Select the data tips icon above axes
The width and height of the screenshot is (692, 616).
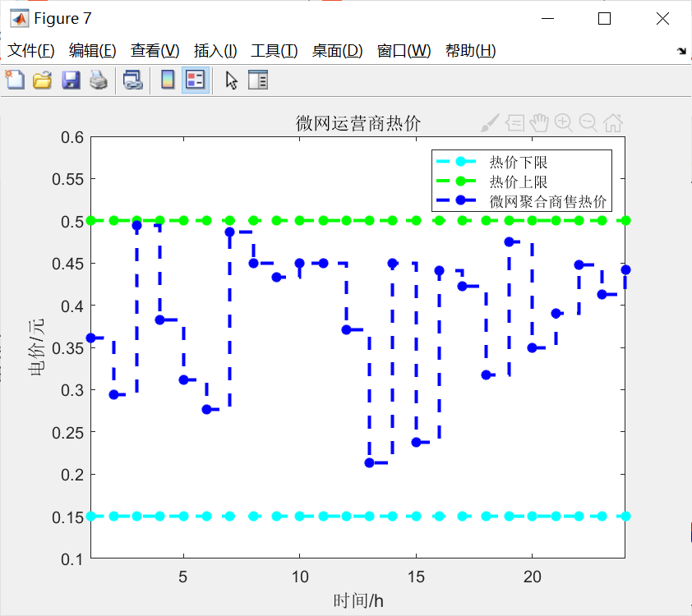point(514,122)
